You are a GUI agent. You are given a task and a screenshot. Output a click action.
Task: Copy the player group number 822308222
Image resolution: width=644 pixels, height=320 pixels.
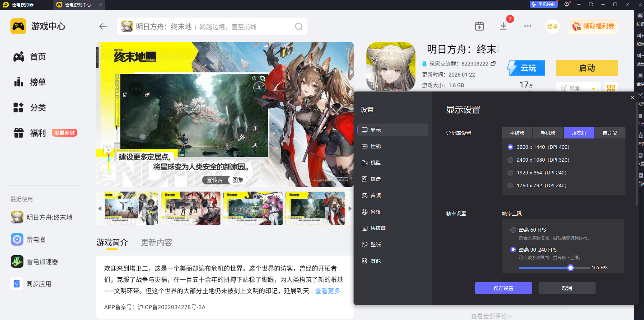493,64
